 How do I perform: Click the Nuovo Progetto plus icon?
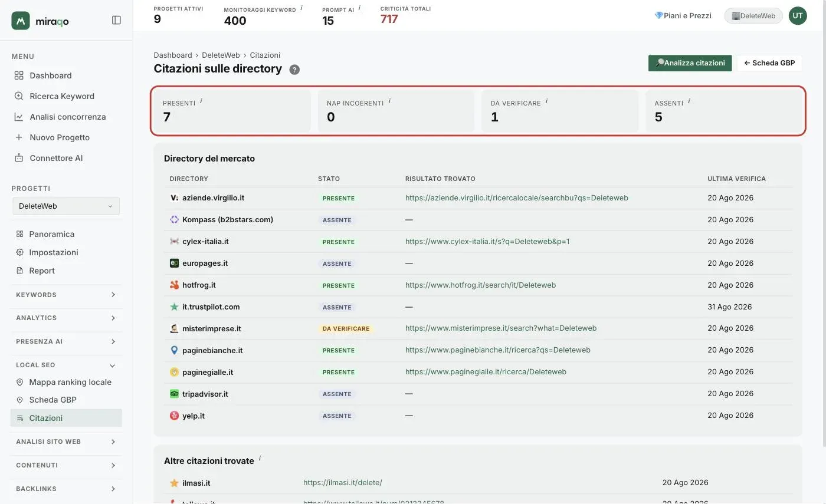pos(19,137)
